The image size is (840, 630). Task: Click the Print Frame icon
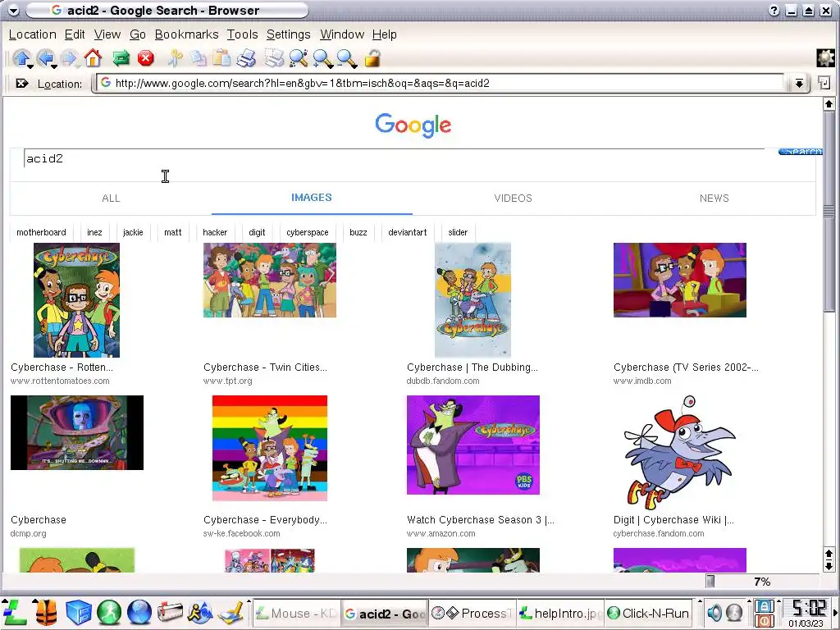coord(274,58)
